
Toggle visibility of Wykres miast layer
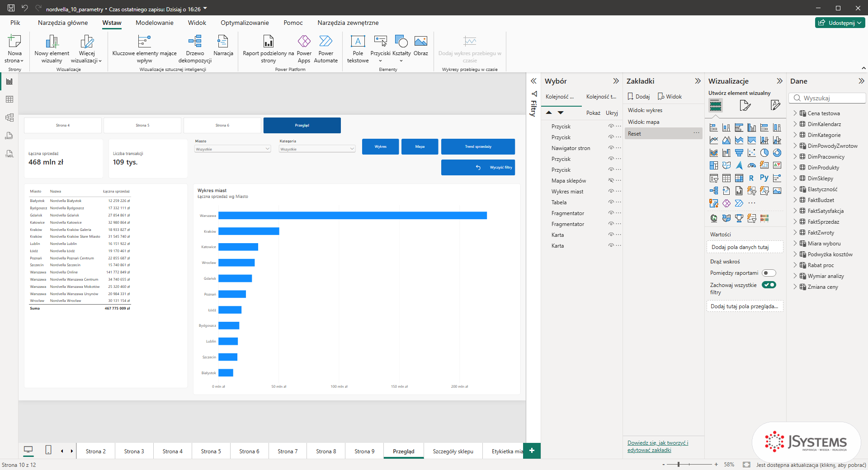pyautogui.click(x=611, y=192)
